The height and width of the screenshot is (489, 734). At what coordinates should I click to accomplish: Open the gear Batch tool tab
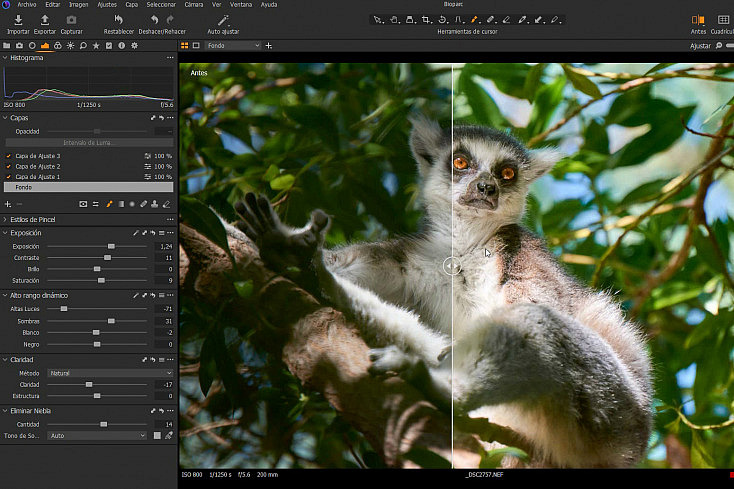pyautogui.click(x=134, y=45)
